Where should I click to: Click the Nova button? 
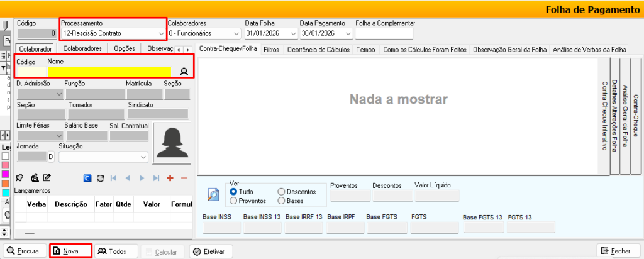(x=71, y=251)
